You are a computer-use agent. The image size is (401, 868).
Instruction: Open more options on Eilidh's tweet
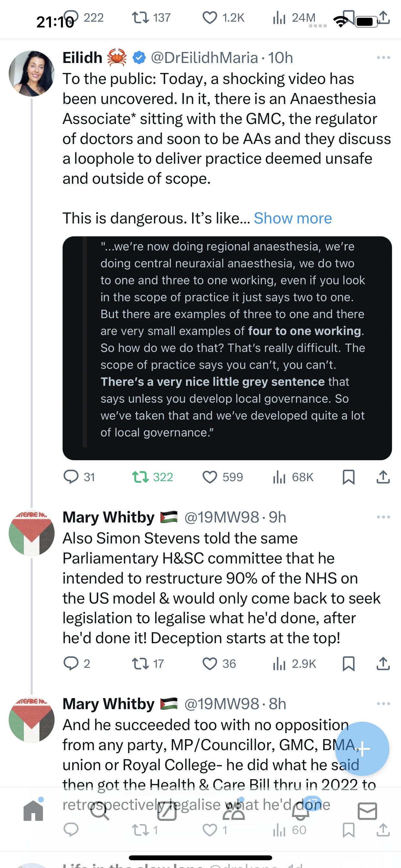[x=384, y=57]
